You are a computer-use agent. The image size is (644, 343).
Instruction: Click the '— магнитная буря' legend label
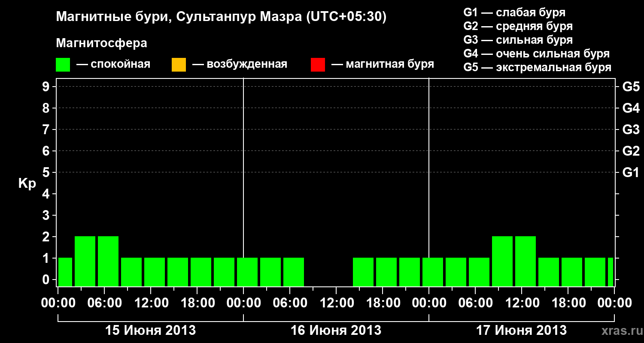383,65
